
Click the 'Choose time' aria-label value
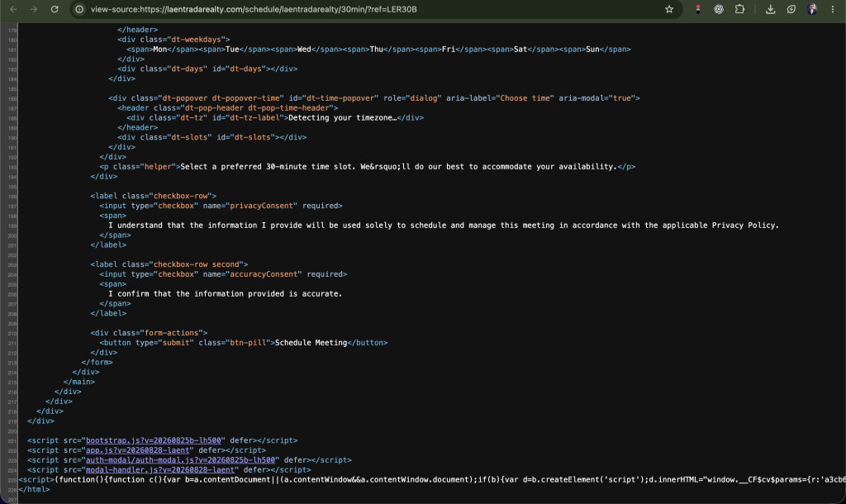[525, 98]
